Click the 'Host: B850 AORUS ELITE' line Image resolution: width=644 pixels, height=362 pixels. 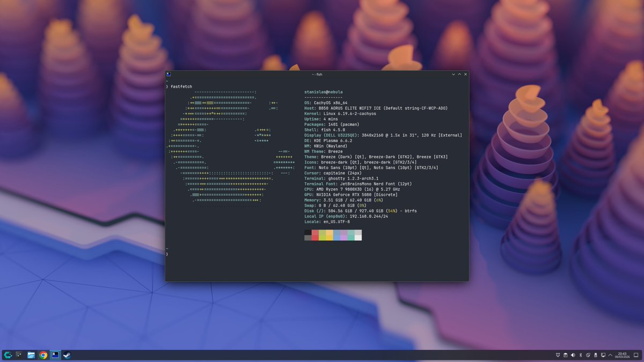(376, 108)
